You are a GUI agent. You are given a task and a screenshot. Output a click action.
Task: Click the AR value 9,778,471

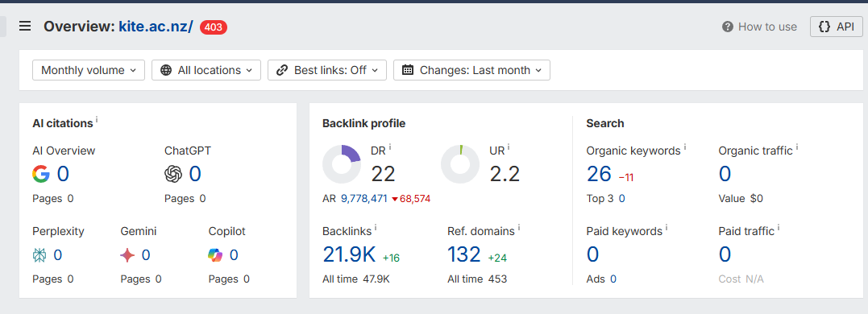[x=363, y=198]
